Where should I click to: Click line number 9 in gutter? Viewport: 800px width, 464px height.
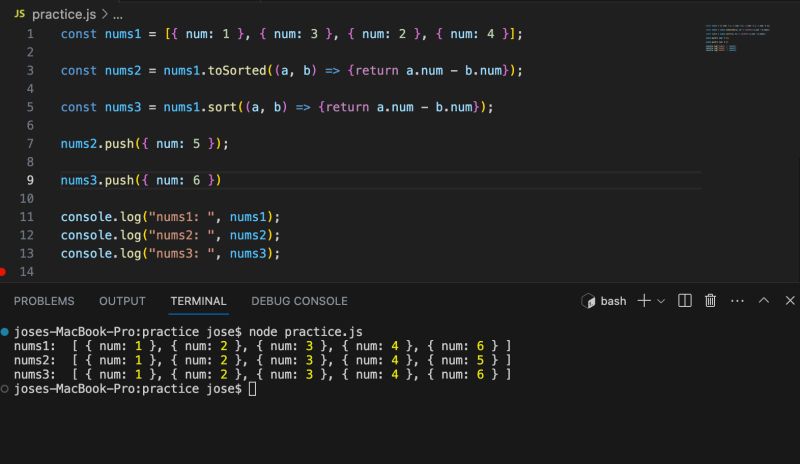point(30,180)
